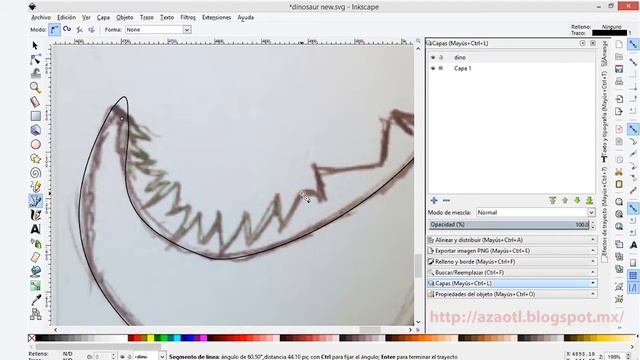Select the Paint bucket tool
This screenshot has width=640, height=360.
[35, 271]
